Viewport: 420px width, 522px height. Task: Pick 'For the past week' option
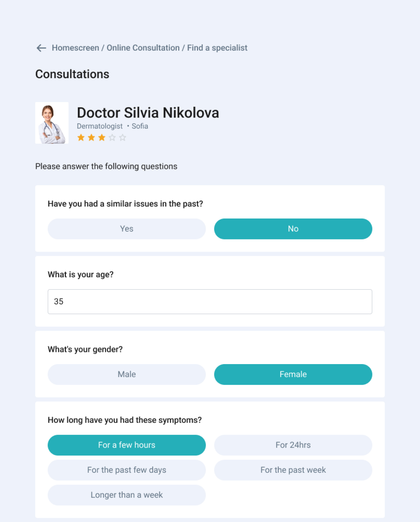pos(293,470)
